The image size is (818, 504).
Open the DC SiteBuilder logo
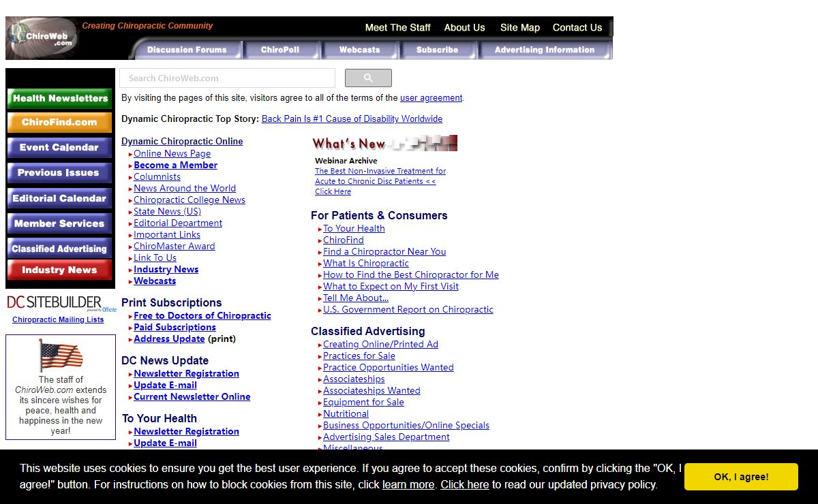click(x=61, y=303)
